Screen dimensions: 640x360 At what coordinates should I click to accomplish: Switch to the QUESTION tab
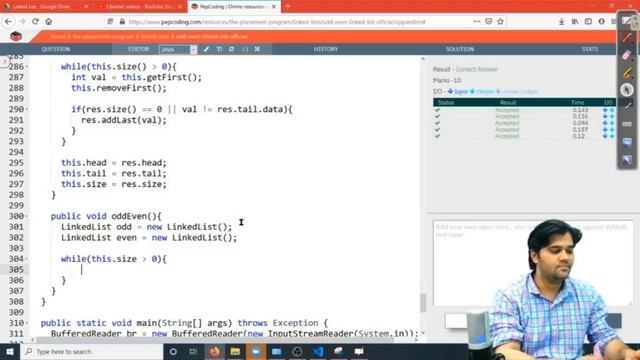[56, 49]
